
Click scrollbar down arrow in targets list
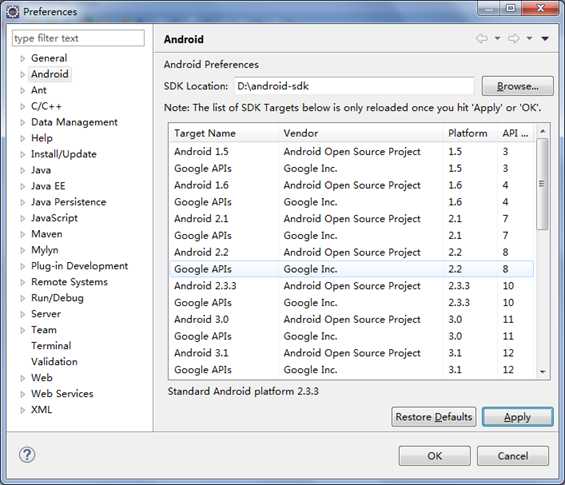pyautogui.click(x=542, y=371)
